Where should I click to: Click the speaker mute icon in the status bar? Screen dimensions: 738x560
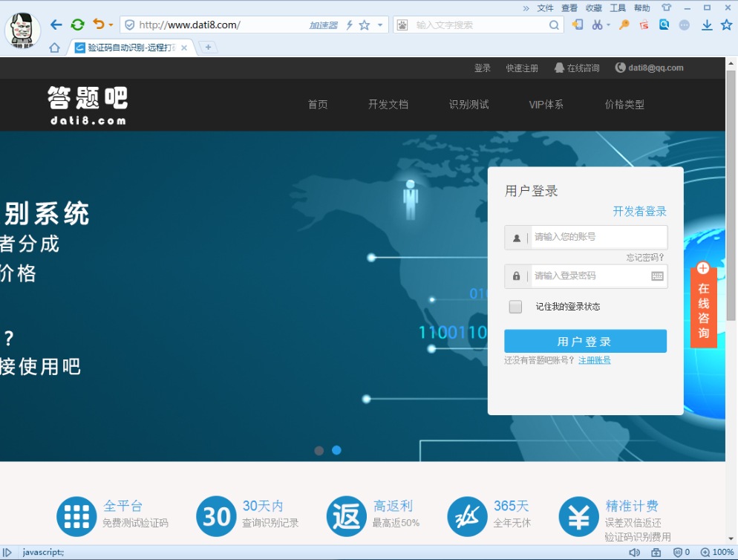[x=634, y=553]
